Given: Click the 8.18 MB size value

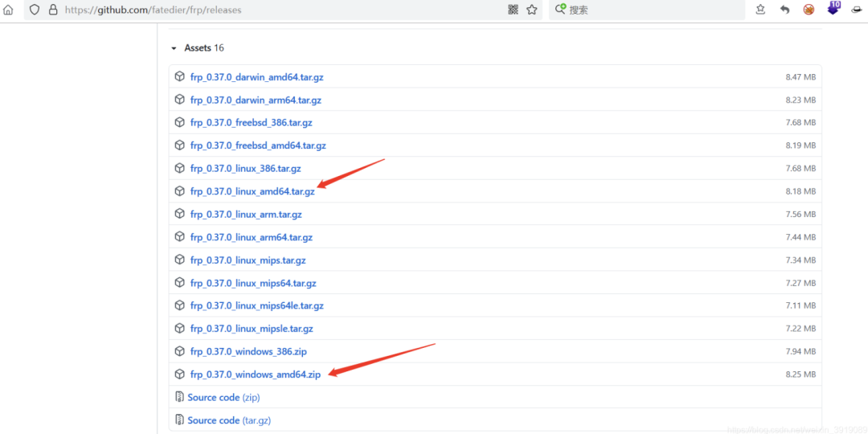Looking at the screenshot, I should click(800, 191).
